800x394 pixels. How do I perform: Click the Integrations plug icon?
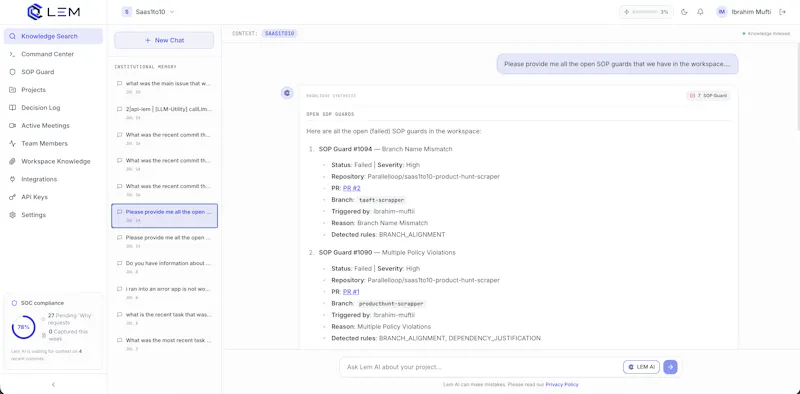12,179
